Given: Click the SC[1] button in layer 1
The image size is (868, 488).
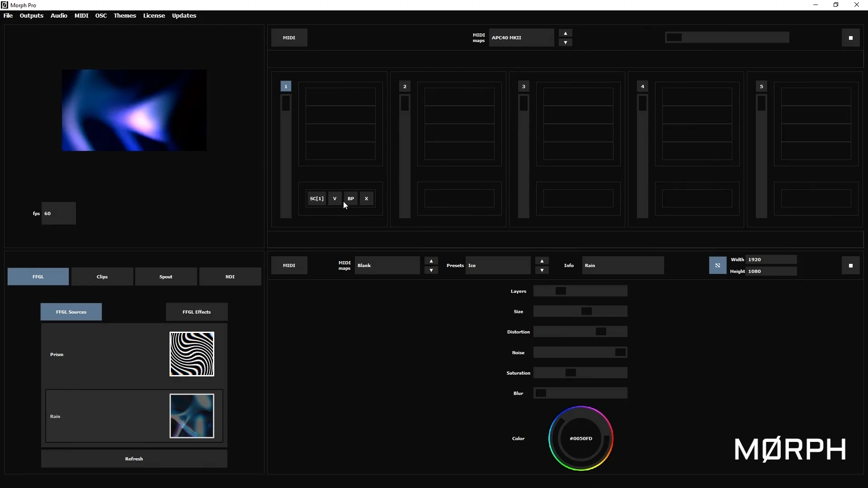Looking at the screenshot, I should pyautogui.click(x=316, y=198).
